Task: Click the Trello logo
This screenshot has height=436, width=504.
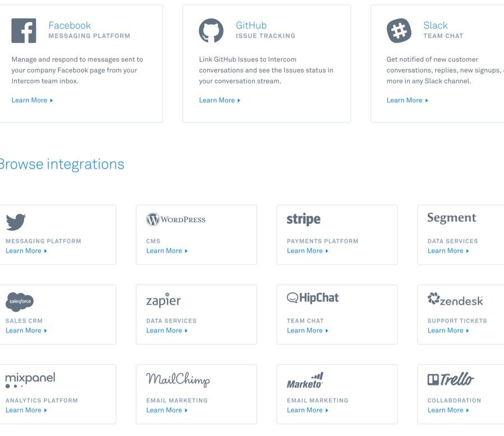Action: click(451, 379)
